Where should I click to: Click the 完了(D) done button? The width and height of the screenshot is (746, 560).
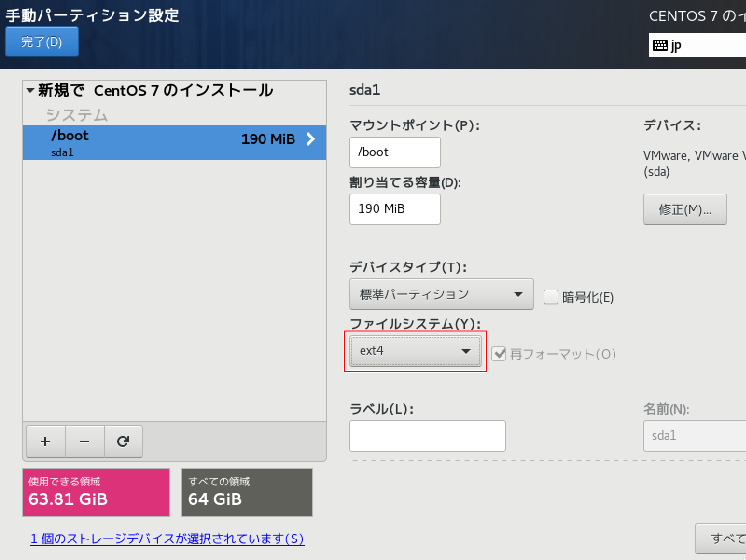[42, 41]
